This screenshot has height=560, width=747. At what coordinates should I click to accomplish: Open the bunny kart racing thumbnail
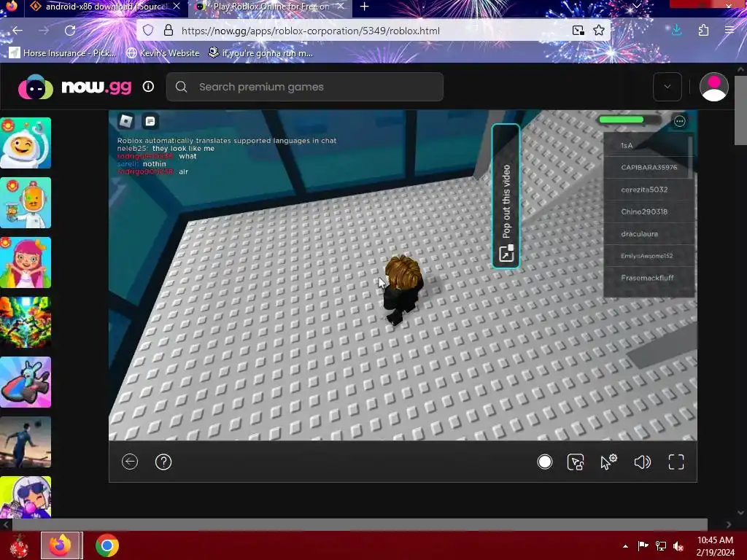[26, 382]
